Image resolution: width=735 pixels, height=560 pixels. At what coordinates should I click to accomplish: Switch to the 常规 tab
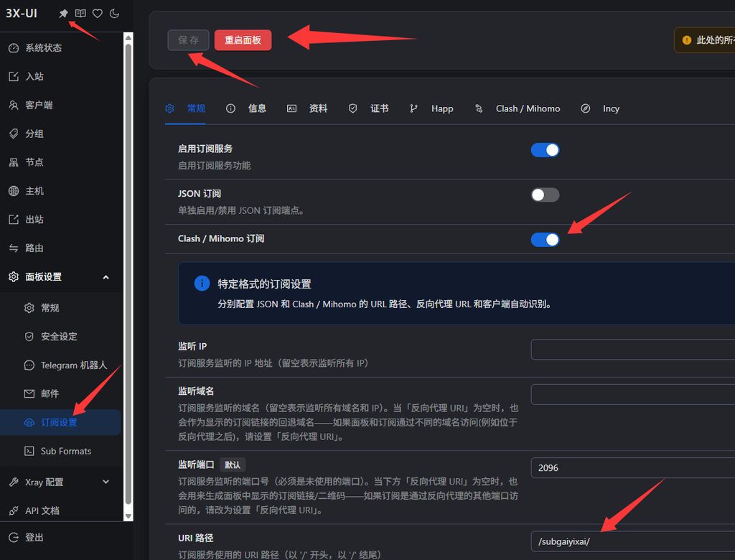(x=185, y=109)
